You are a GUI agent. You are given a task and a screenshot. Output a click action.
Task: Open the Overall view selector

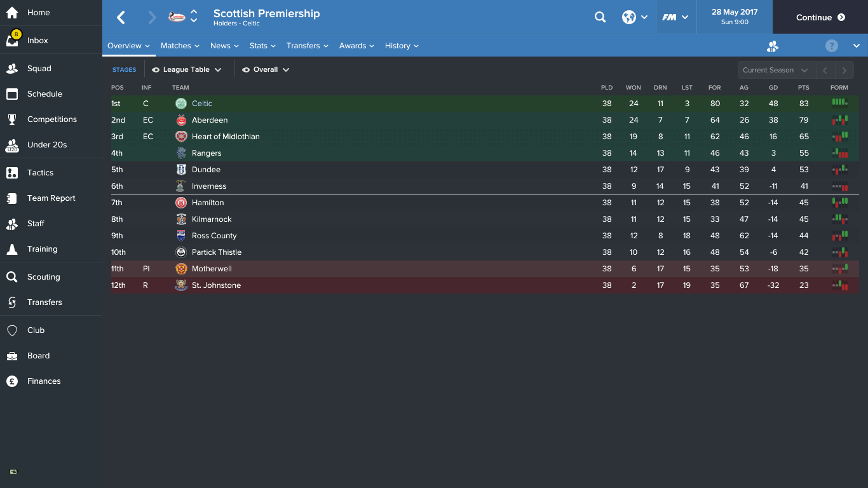(266, 70)
